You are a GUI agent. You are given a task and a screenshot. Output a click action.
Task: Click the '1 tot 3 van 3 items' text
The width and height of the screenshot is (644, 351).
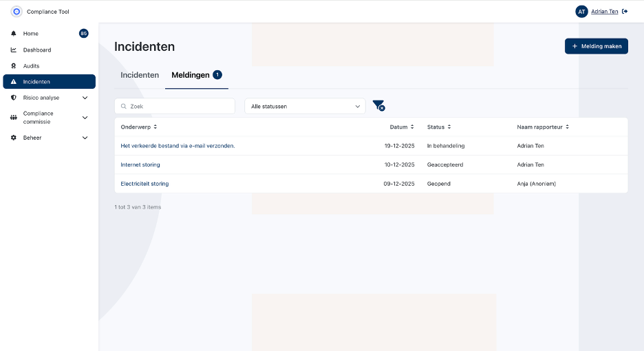(x=138, y=207)
